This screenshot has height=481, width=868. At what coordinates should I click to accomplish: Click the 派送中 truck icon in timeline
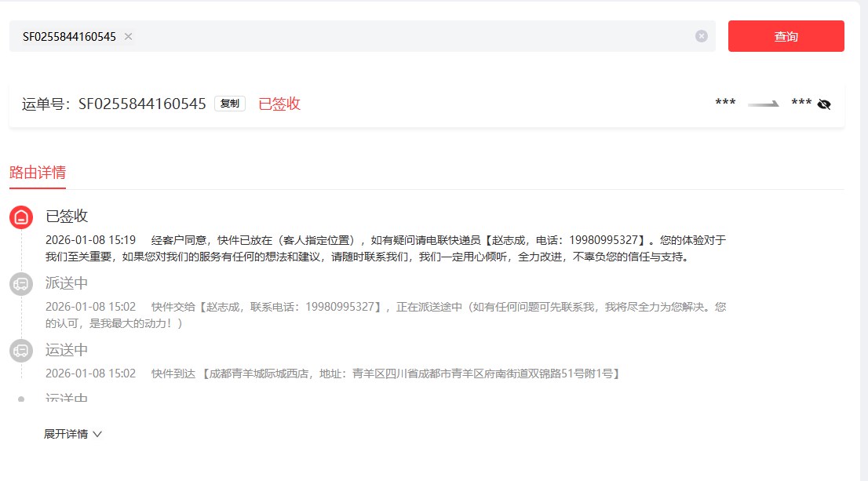click(21, 284)
